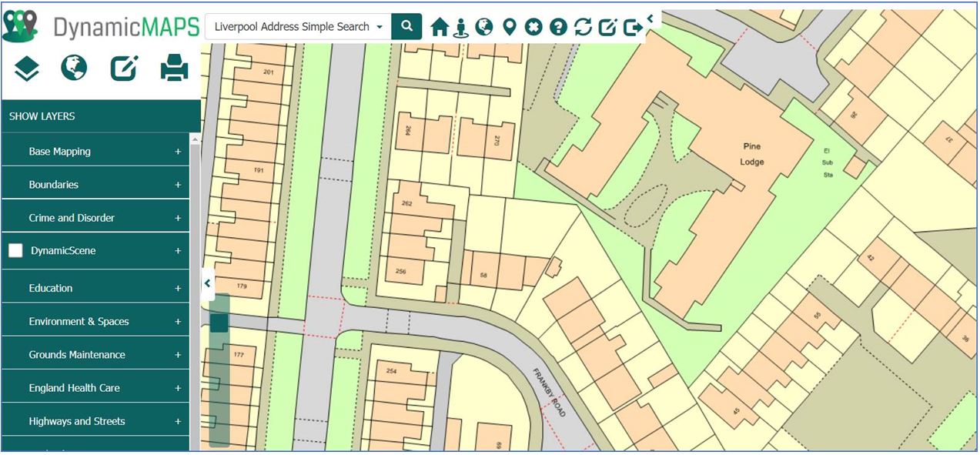Open the layers stack panel icon

click(27, 69)
